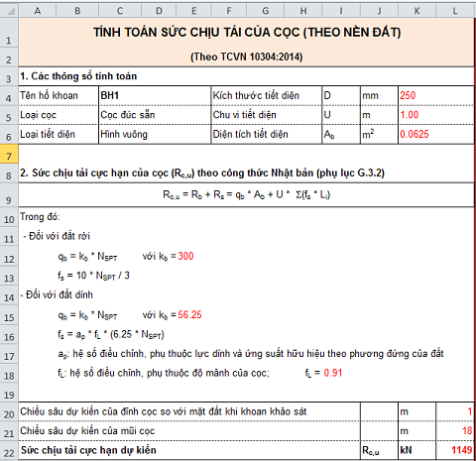The width and height of the screenshot is (476, 461).
Task: Click the select-all corner triangle
Action: coord(9,11)
